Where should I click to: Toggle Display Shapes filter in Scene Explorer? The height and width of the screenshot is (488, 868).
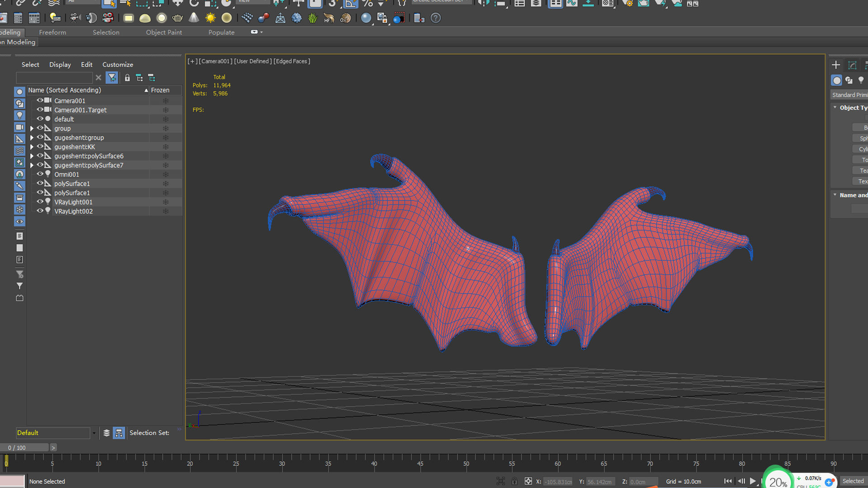pos(19,104)
